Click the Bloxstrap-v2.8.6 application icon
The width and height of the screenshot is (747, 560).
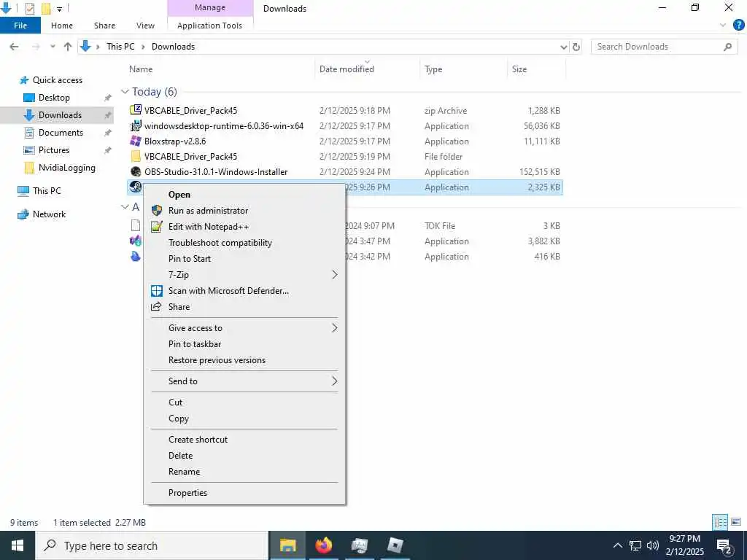pyautogui.click(x=136, y=141)
